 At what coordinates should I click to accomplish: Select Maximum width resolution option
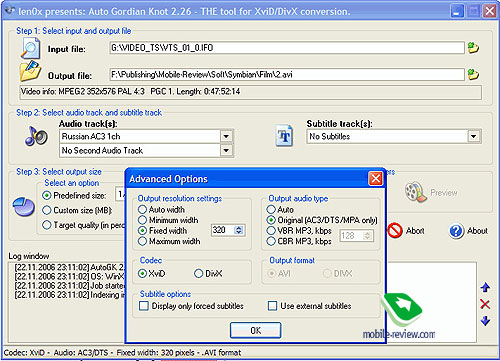click(x=142, y=241)
